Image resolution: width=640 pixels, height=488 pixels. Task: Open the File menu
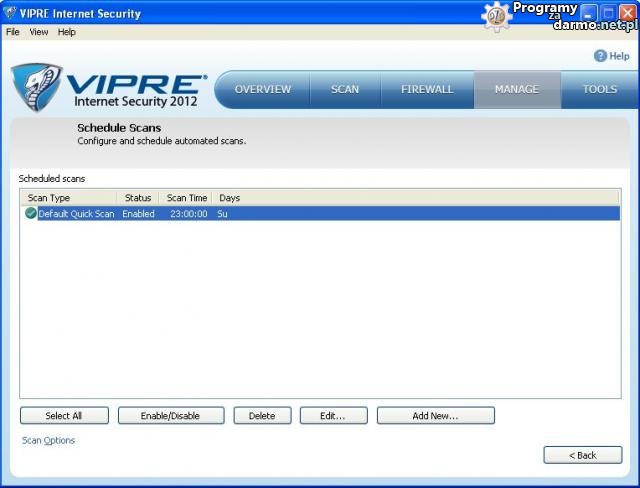point(12,32)
